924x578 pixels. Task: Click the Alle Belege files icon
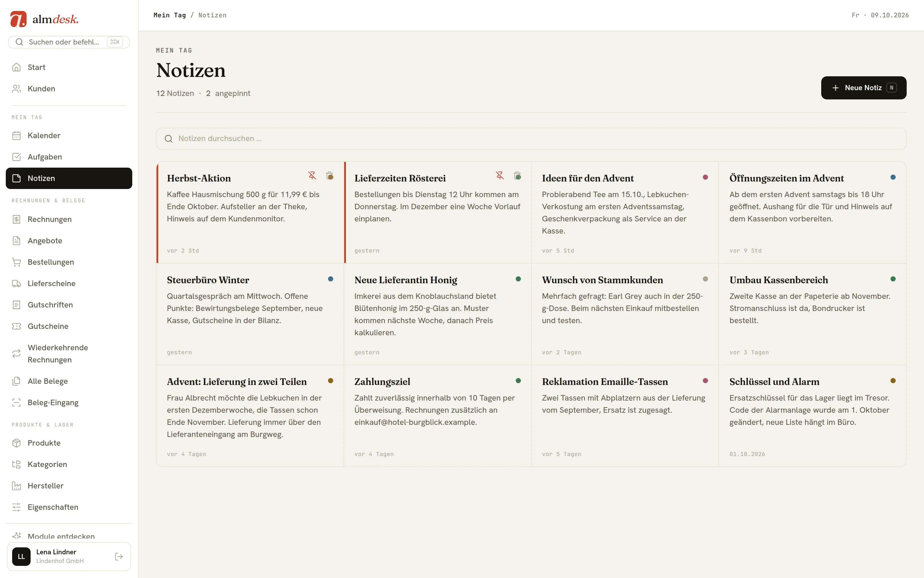pos(16,381)
